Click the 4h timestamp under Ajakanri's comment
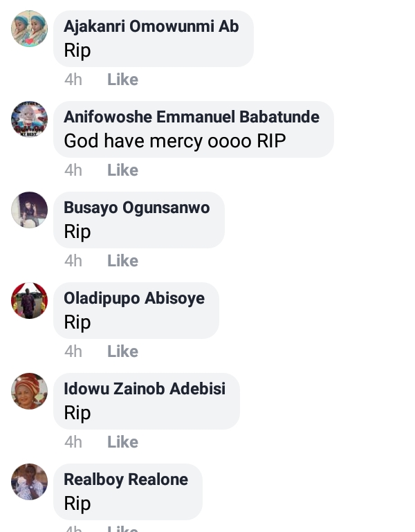This screenshot has height=532, width=415. point(73,80)
